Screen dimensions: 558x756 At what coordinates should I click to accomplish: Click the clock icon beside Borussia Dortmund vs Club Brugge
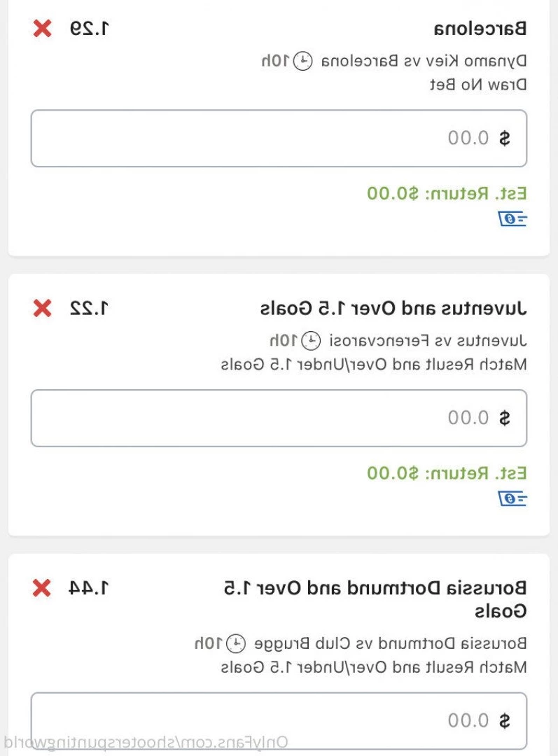(x=239, y=642)
